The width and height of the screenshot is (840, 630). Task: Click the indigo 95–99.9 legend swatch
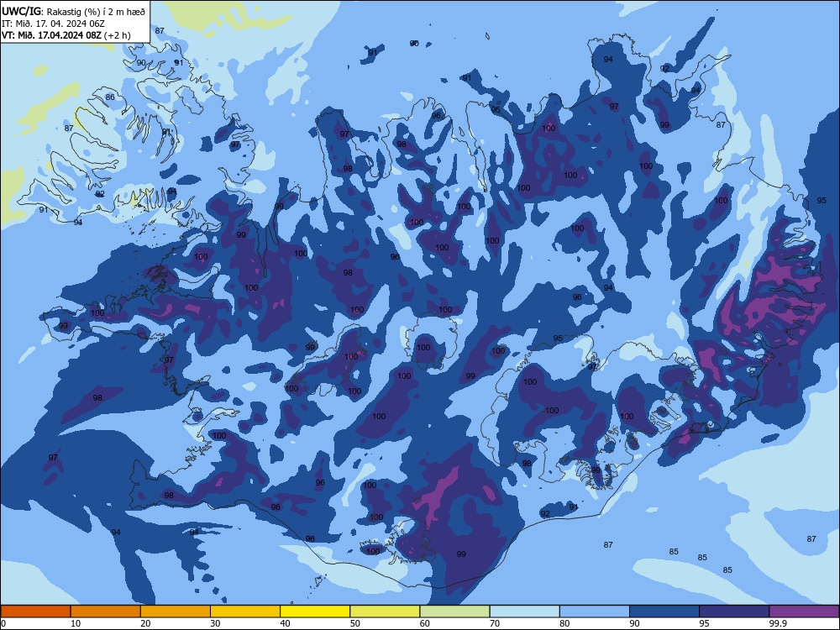(734, 612)
